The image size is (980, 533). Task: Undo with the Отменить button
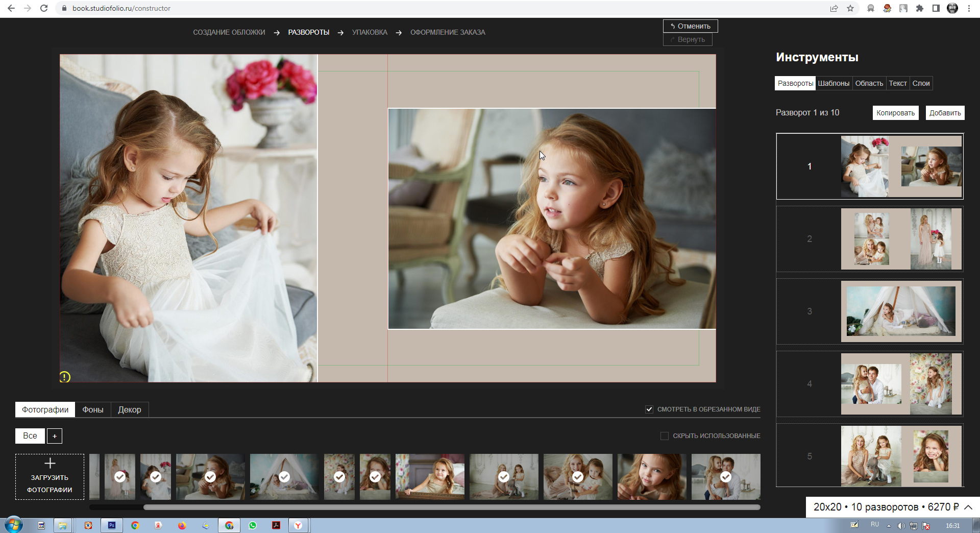pos(690,26)
